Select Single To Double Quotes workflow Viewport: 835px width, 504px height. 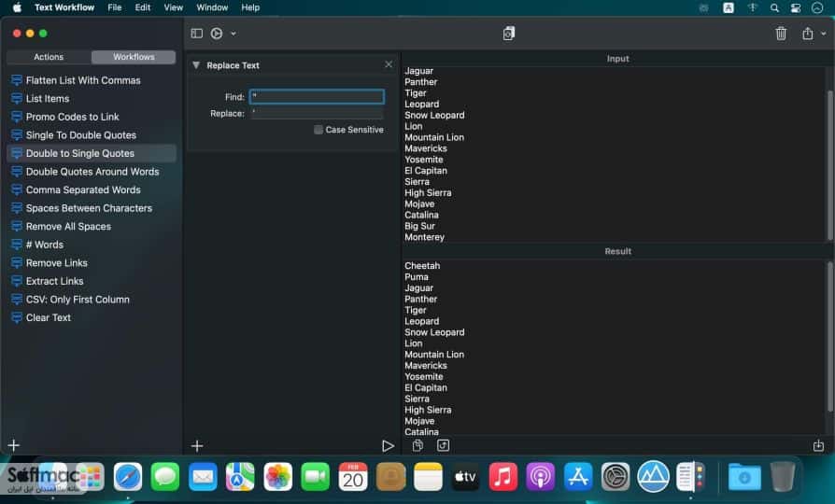point(91,135)
